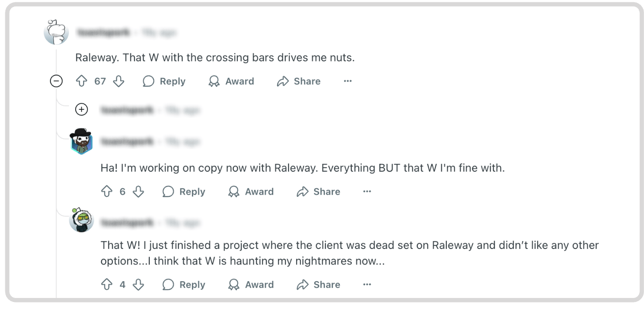
Task: Open more options on the 4-point reply
Action: 367,285
